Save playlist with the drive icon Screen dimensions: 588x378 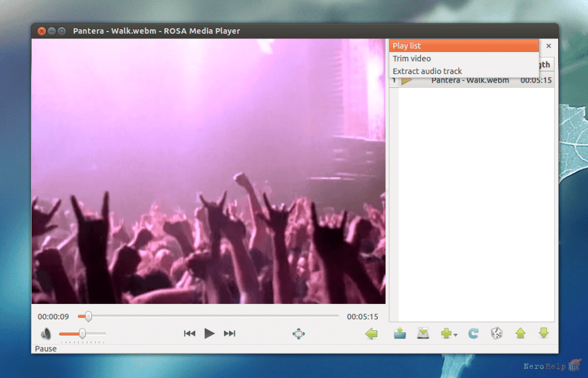tap(423, 333)
